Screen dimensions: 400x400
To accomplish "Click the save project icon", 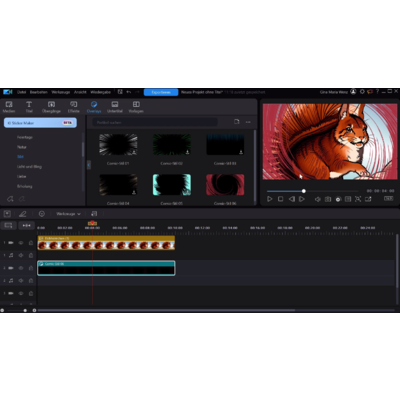I will coord(120,92).
